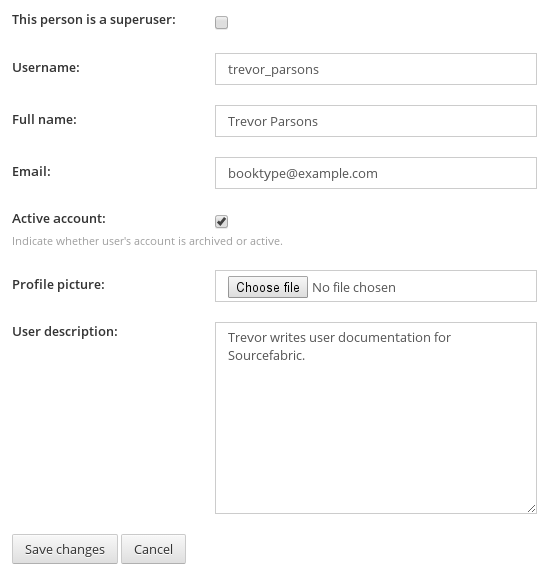Image resolution: width=551 pixels, height=579 pixels.
Task: Click the 'Sourcefabric.' line in the description
Action: tap(266, 356)
